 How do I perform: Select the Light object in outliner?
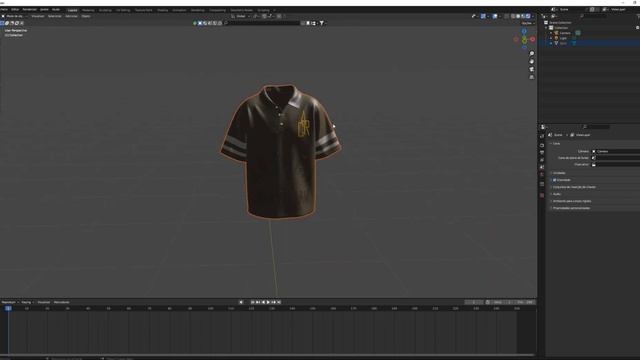[563, 38]
